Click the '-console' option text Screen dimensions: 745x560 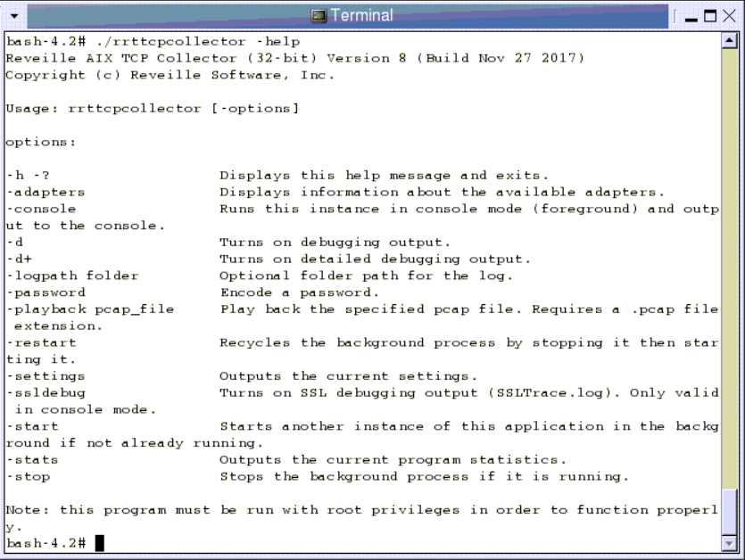pyautogui.click(x=41, y=209)
